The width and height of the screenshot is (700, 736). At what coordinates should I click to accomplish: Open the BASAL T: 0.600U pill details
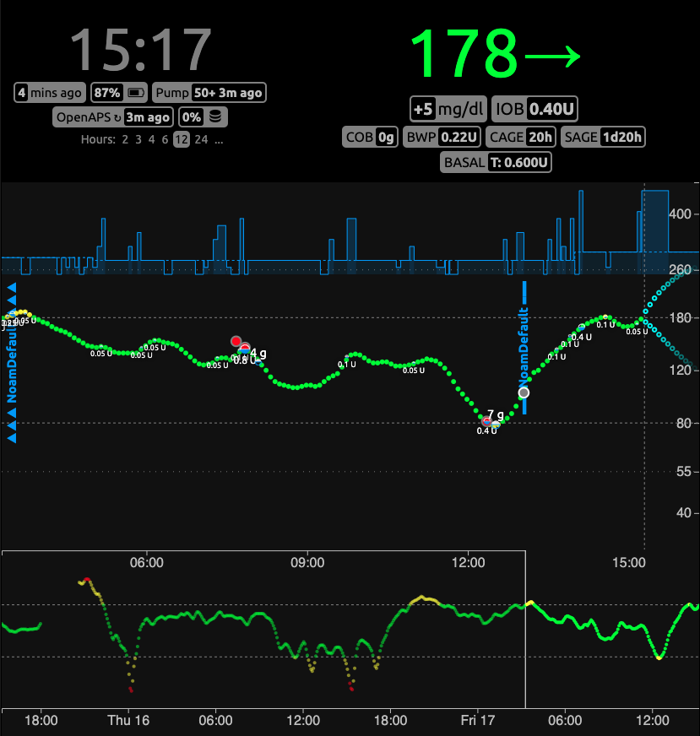(497, 162)
